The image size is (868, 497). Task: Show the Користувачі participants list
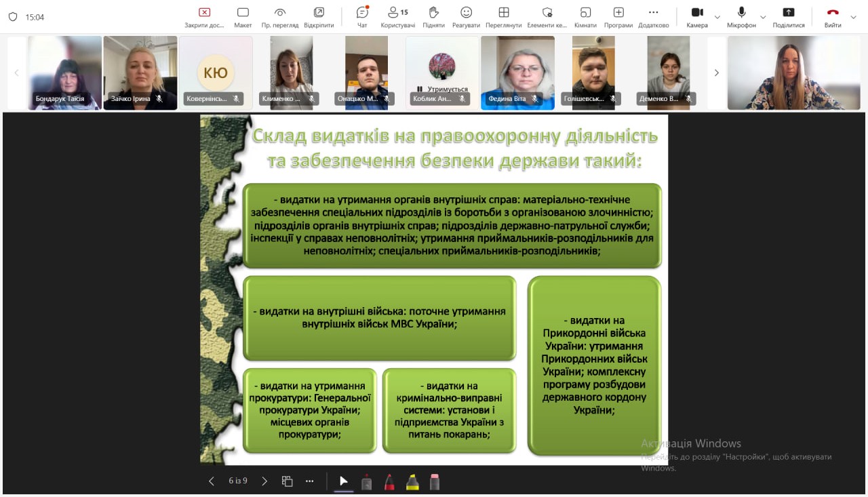[x=397, y=17]
